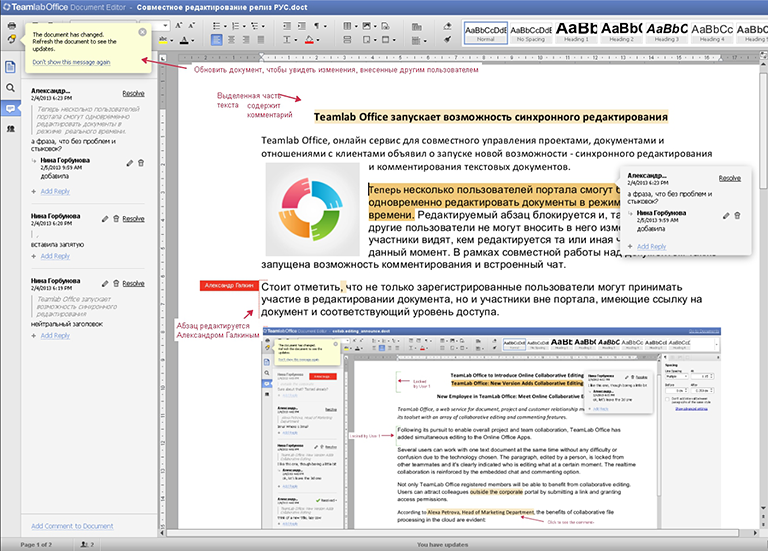The width and height of the screenshot is (768, 551).
Task: Click the refresh document updates icon
Action: click(x=11, y=39)
